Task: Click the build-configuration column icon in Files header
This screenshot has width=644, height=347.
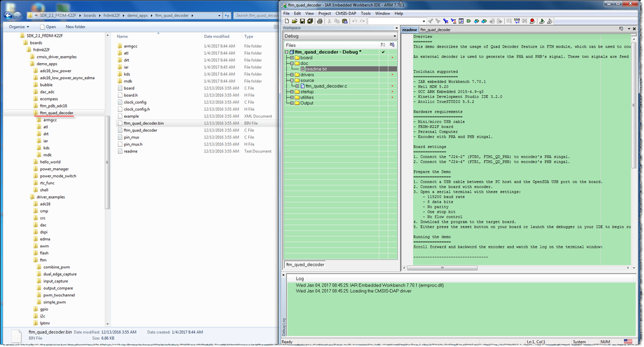Action: pos(392,44)
